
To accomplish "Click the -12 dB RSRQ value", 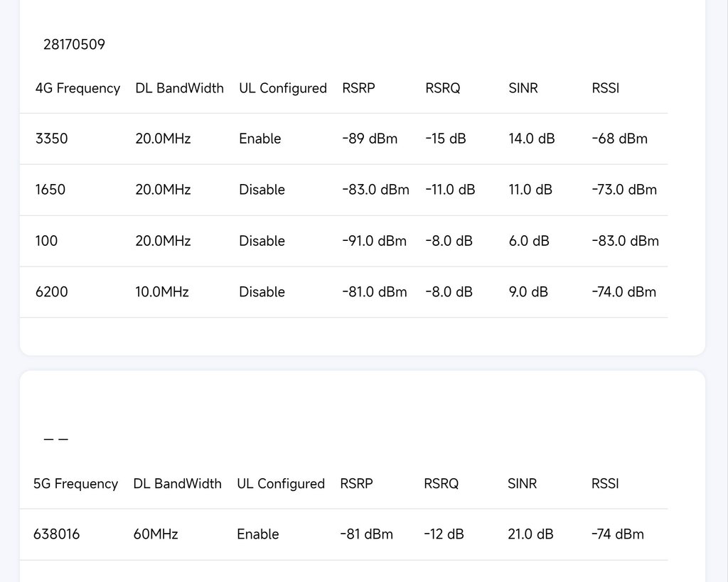I will 444,534.
